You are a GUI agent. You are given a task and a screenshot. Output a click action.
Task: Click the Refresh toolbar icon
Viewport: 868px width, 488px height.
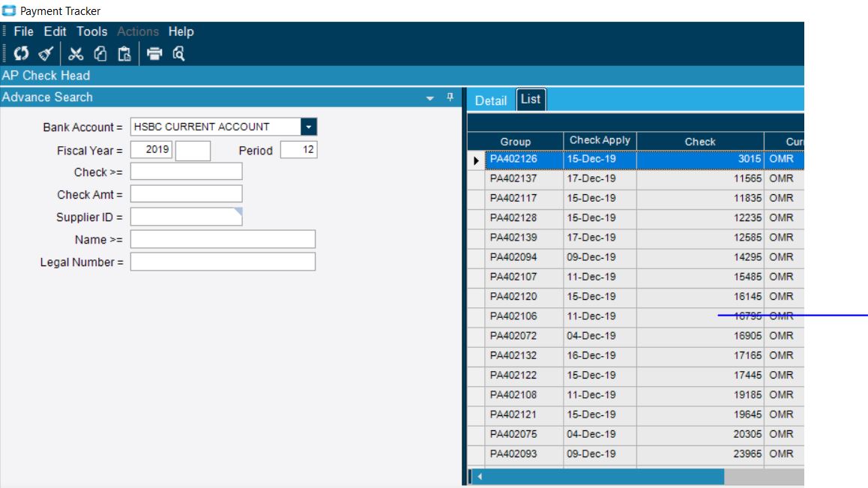(21, 54)
